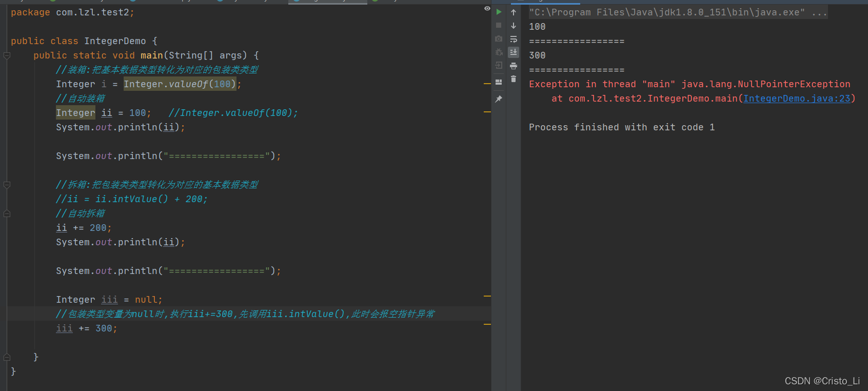Screen dimensions: 868x391
Task: Collapse comment fold marker at '//自动拆箱'
Action: click(x=7, y=213)
